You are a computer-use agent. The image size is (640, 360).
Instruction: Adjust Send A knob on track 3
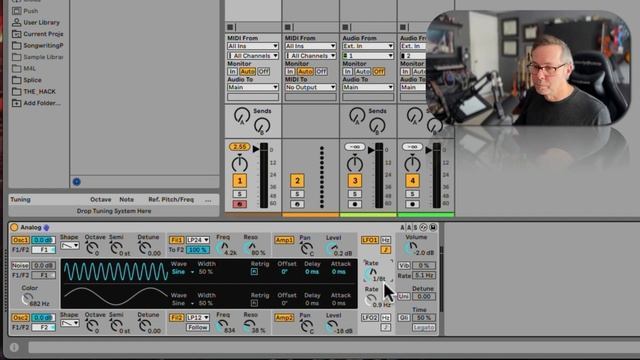click(x=357, y=116)
